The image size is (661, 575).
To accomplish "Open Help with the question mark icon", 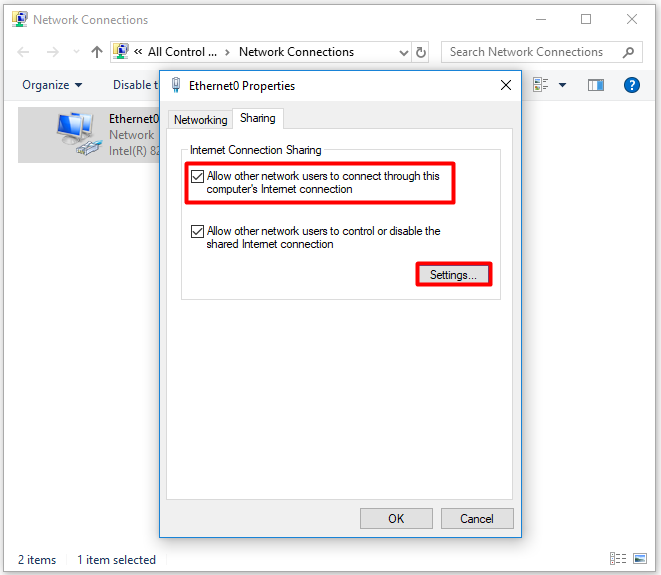I will coord(631,85).
